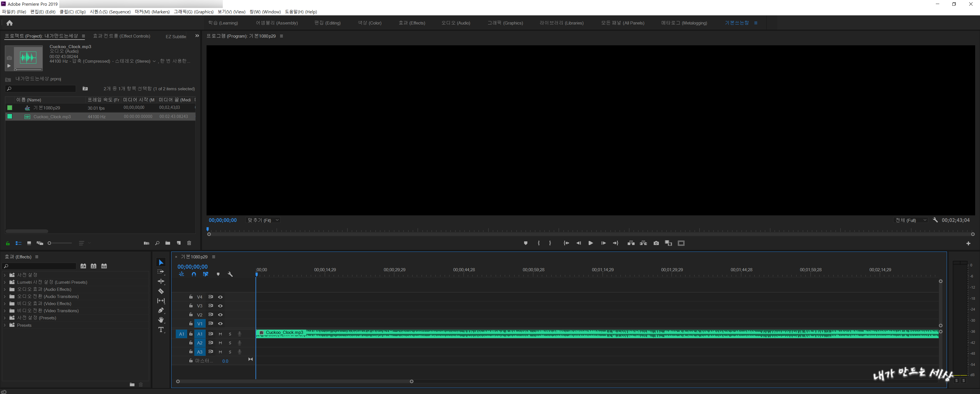The width and height of the screenshot is (980, 394).
Task: Toggle lock on track V4
Action: [191, 297]
